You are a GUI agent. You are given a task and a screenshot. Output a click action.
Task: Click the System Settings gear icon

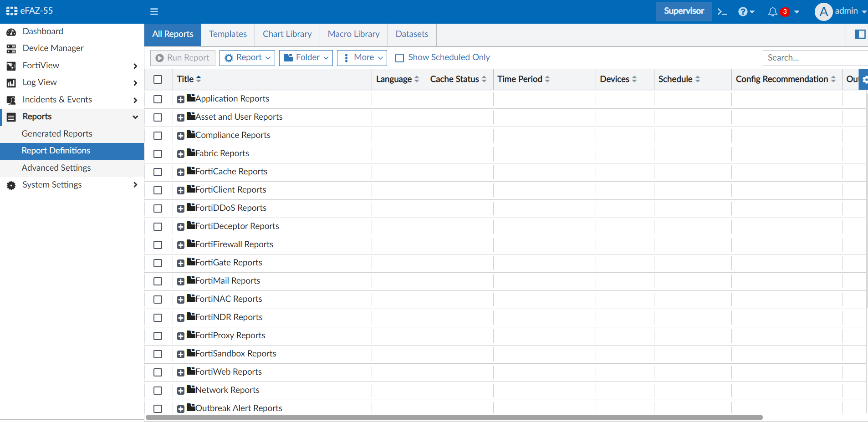[11, 185]
